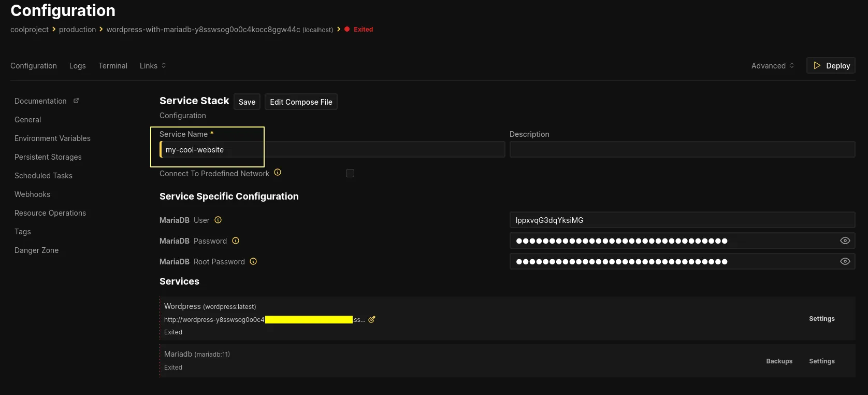Open Settings for Wordpress service
The height and width of the screenshot is (395, 868).
822,319
